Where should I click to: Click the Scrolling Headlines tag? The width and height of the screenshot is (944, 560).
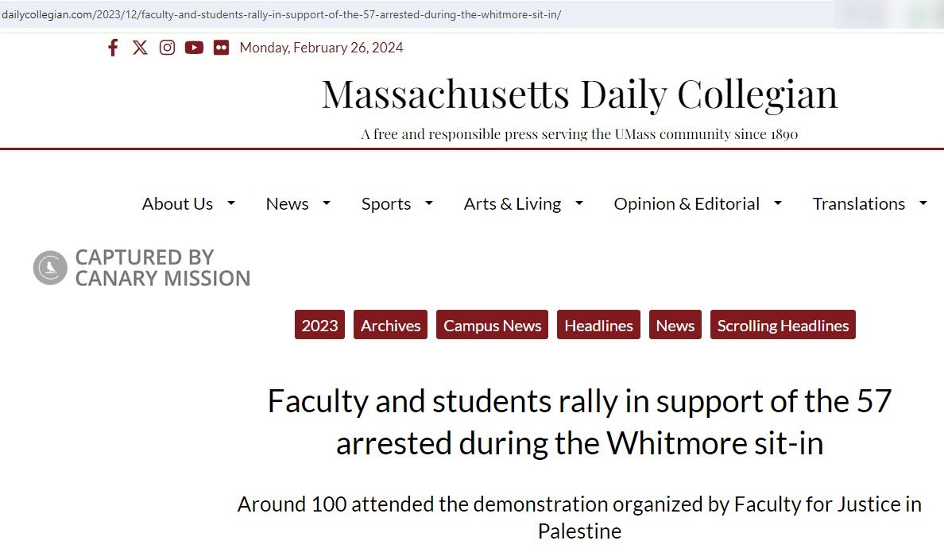783,325
